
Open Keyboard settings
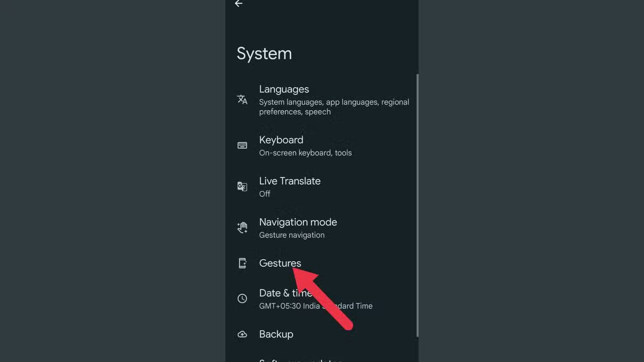322,146
